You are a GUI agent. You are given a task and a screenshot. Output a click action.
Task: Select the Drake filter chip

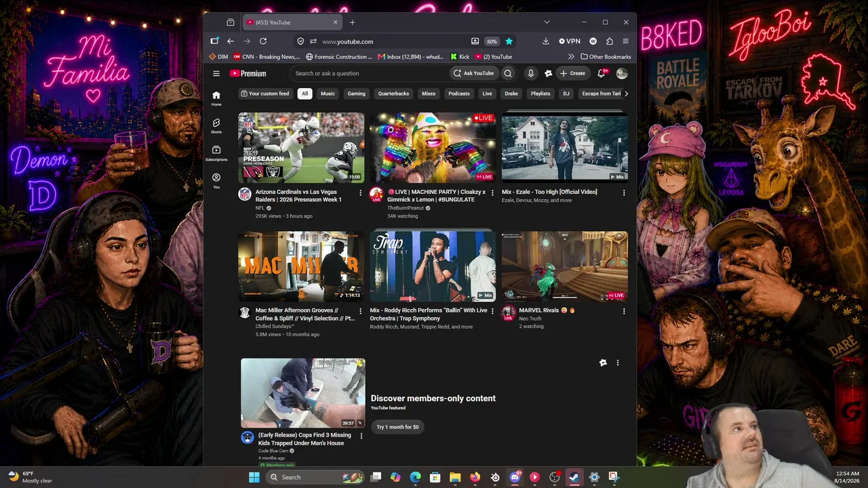click(x=511, y=94)
